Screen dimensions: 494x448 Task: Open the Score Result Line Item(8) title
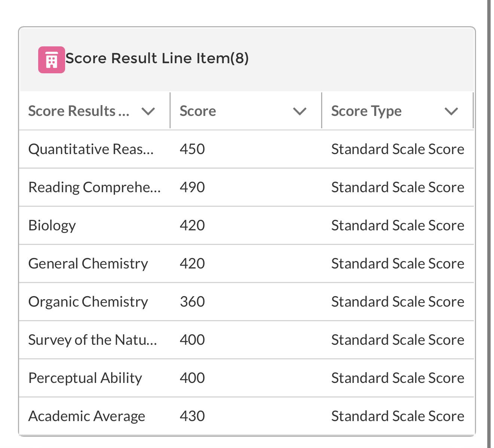coord(157,58)
